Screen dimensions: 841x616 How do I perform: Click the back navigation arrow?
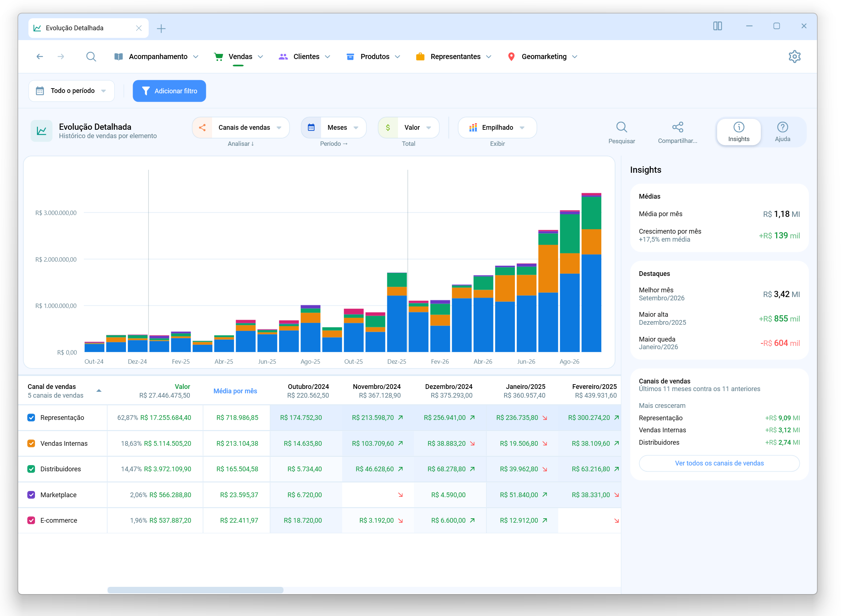click(39, 56)
